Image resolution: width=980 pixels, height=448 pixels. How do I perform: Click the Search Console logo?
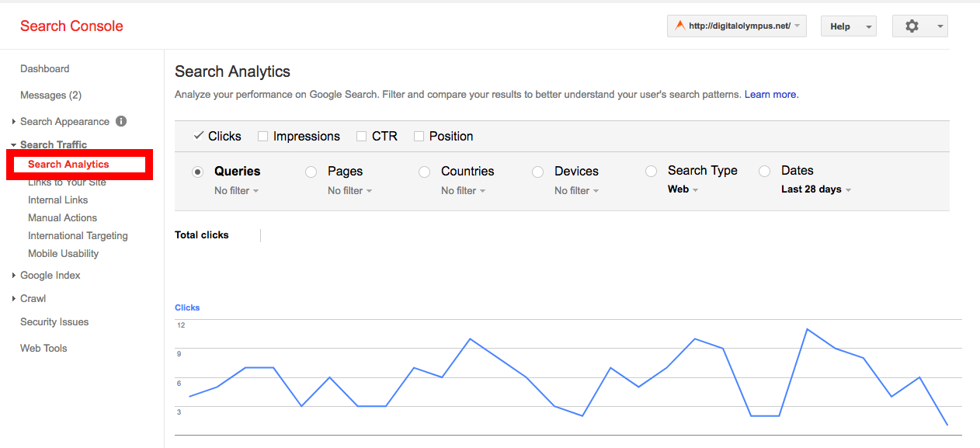pyautogui.click(x=71, y=26)
